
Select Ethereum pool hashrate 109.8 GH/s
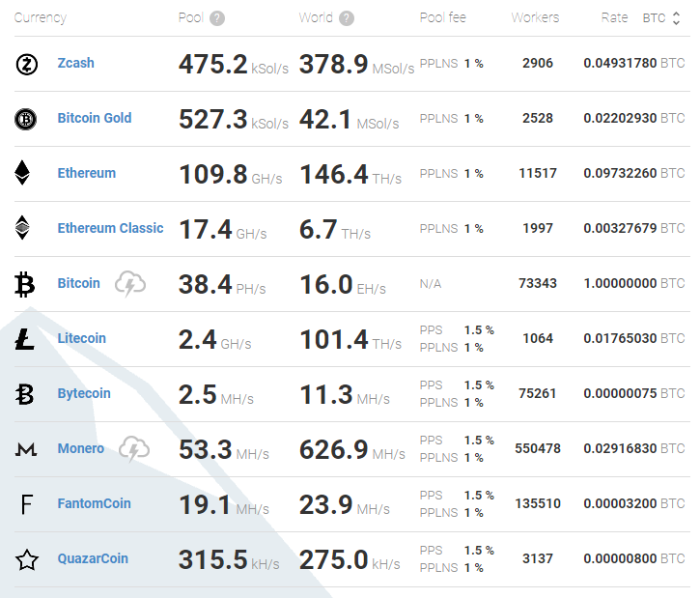pos(231,174)
